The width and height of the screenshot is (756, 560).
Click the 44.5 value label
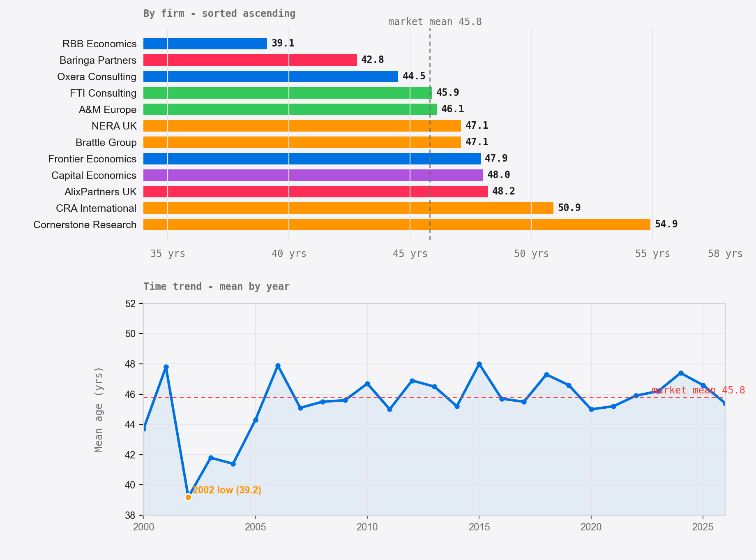click(x=414, y=76)
